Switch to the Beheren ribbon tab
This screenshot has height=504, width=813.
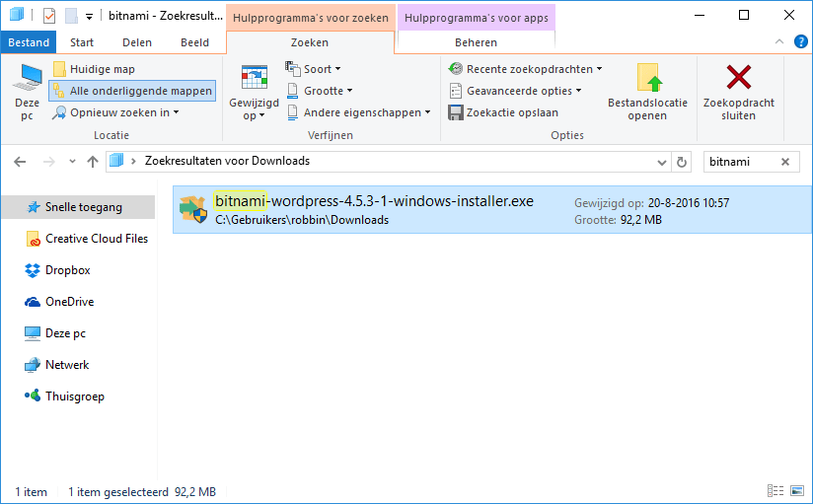pyautogui.click(x=476, y=42)
